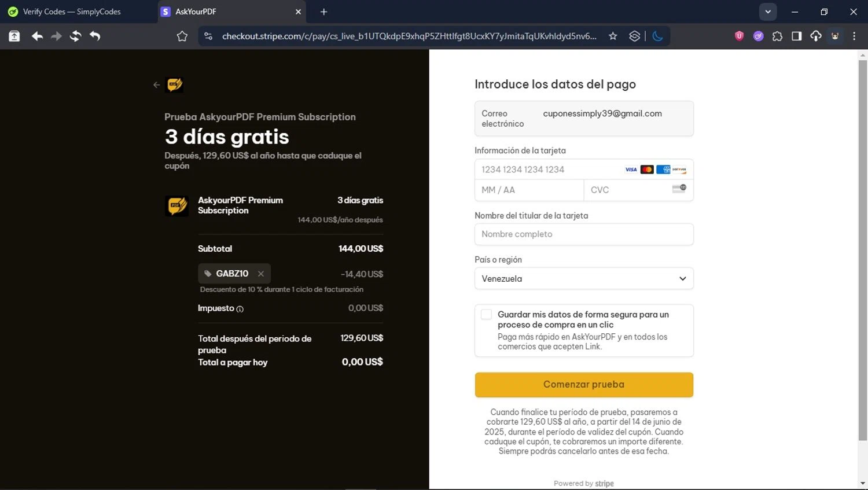Click the AskYourPDF logo at top
Viewport: 868px width, 490px height.
pos(175,84)
